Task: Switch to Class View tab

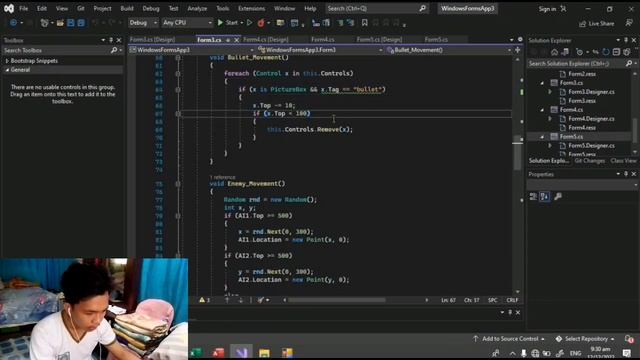Action: (623, 161)
